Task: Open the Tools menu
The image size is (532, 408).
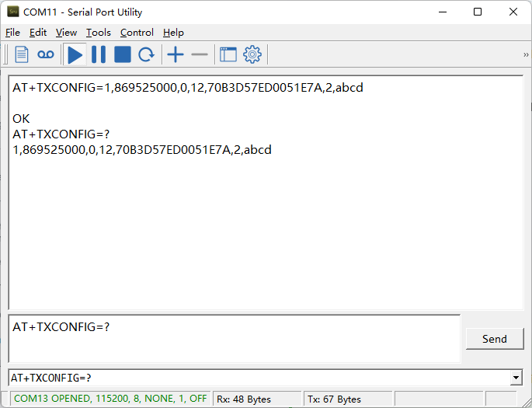Action: click(99, 33)
